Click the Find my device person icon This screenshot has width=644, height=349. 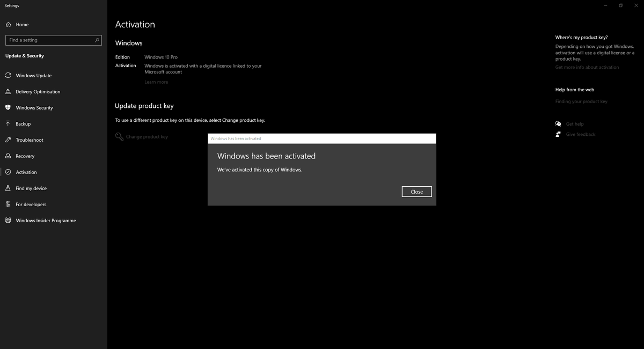(x=8, y=188)
